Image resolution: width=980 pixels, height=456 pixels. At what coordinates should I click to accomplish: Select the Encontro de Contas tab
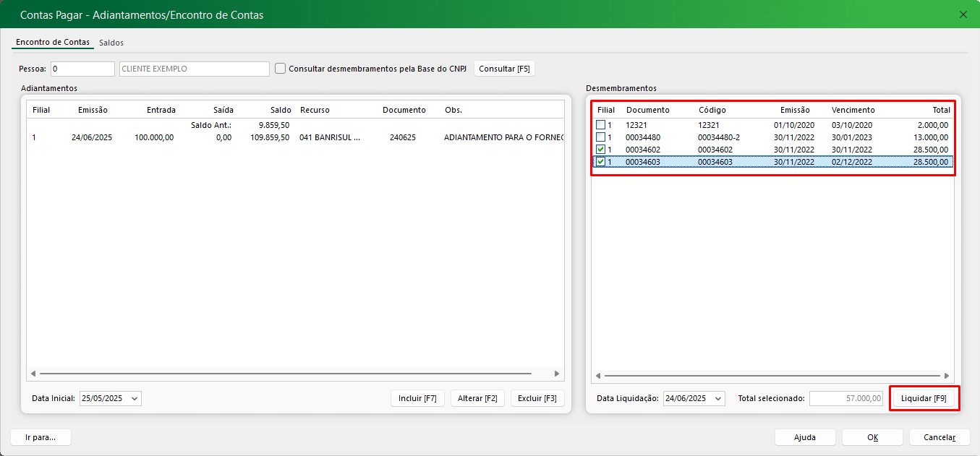(52, 42)
